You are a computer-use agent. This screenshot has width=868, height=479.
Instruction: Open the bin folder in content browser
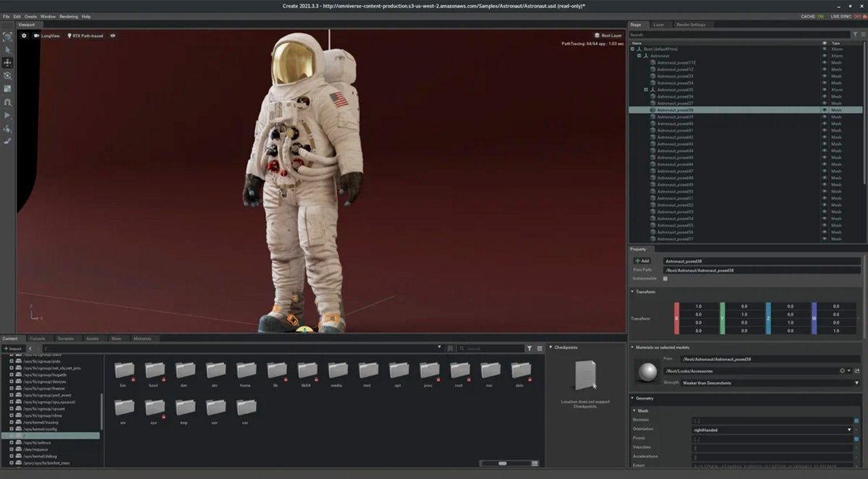pos(123,370)
